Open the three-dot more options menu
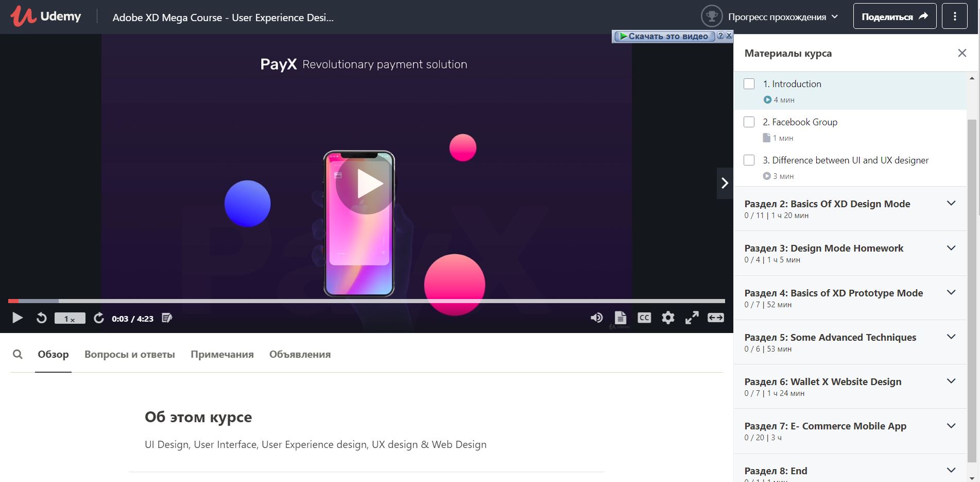Viewport: 980px width, 482px height. pyautogui.click(x=954, y=16)
